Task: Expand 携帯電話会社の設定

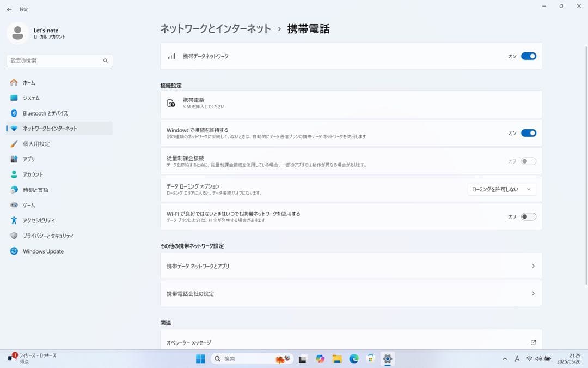Action: (351, 293)
